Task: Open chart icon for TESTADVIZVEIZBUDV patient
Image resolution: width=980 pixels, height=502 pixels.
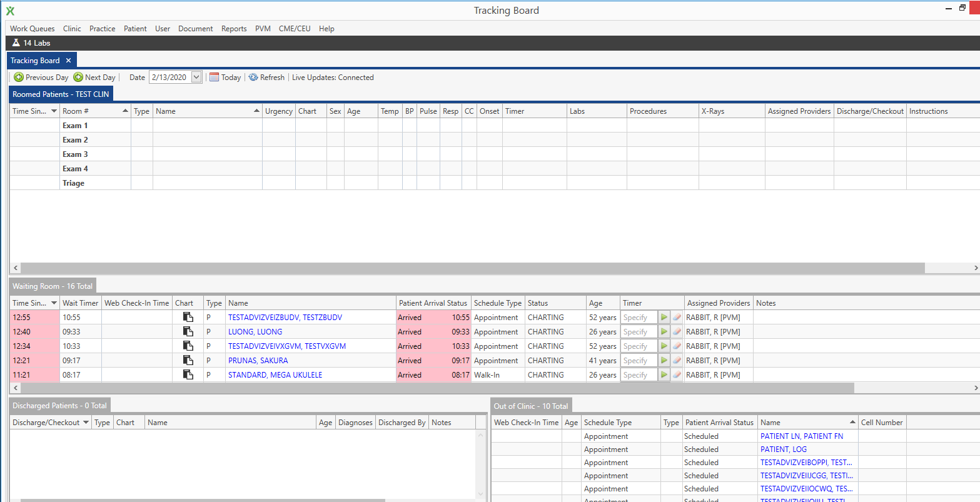Action: (x=188, y=318)
